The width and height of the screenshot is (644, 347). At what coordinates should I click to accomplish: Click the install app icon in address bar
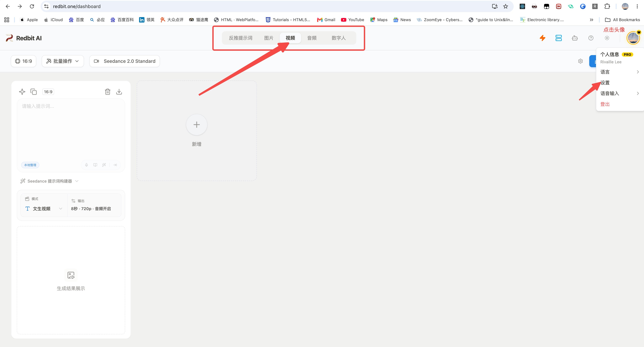pyautogui.click(x=495, y=7)
